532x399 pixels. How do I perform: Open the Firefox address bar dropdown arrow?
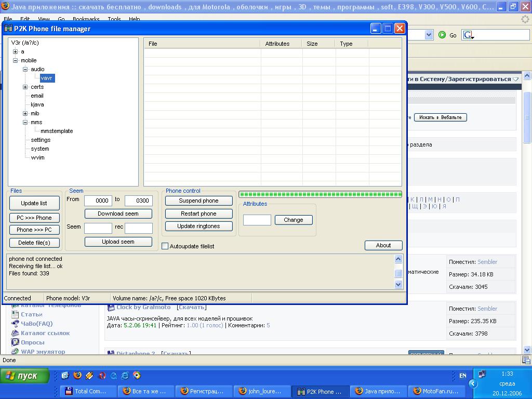coord(429,35)
